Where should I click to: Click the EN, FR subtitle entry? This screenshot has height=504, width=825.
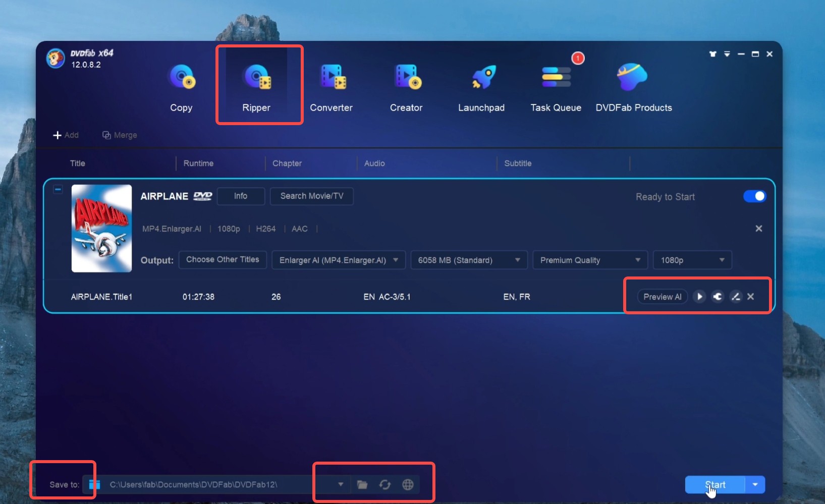(x=517, y=297)
